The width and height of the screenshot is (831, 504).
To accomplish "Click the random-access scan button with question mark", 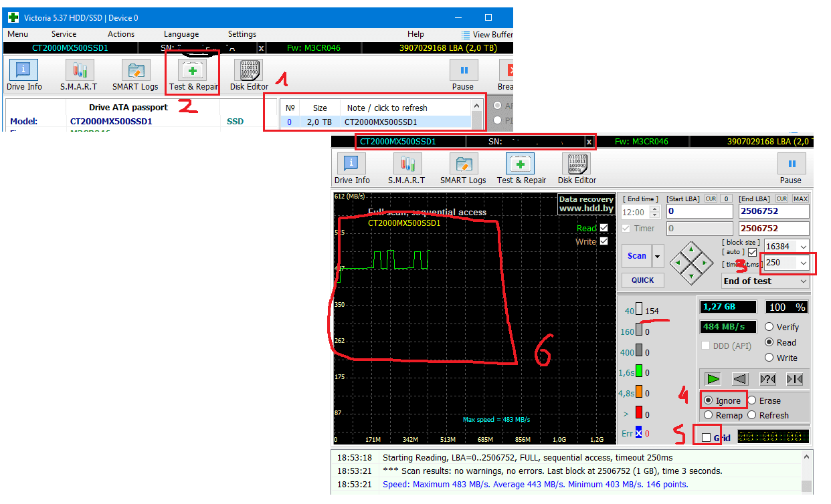I will click(767, 379).
